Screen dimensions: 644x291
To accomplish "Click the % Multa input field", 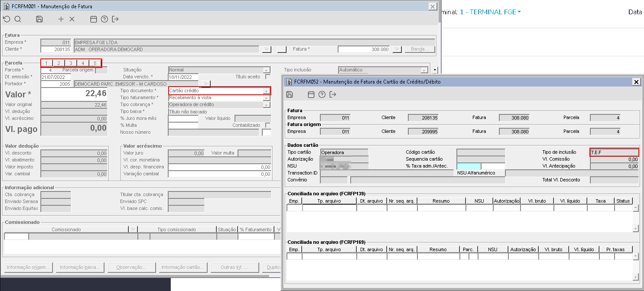I will (183, 125).
